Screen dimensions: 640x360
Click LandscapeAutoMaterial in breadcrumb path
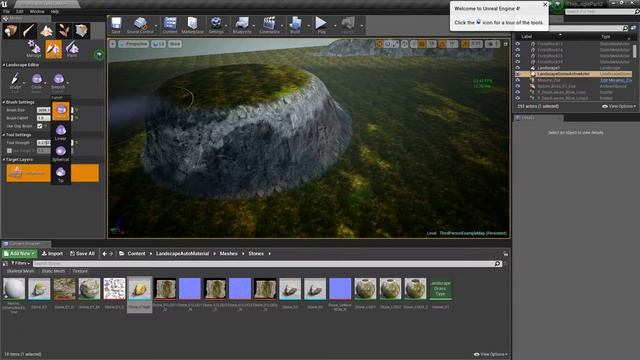(x=182, y=253)
